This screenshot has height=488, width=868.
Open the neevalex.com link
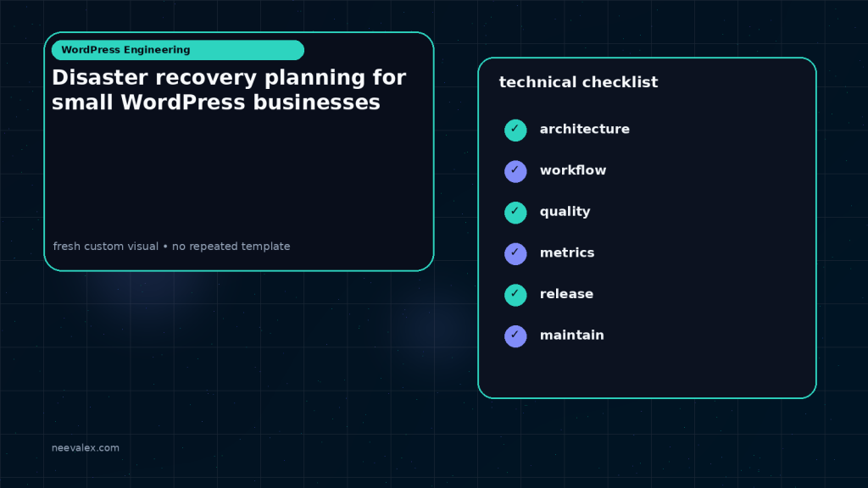(x=86, y=447)
